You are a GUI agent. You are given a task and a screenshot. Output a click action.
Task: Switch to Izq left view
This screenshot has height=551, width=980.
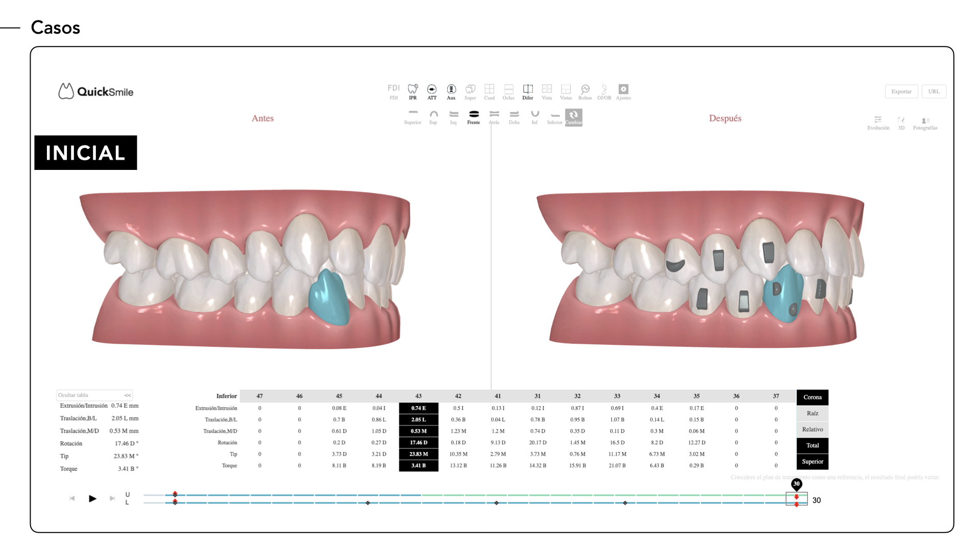coord(453,117)
